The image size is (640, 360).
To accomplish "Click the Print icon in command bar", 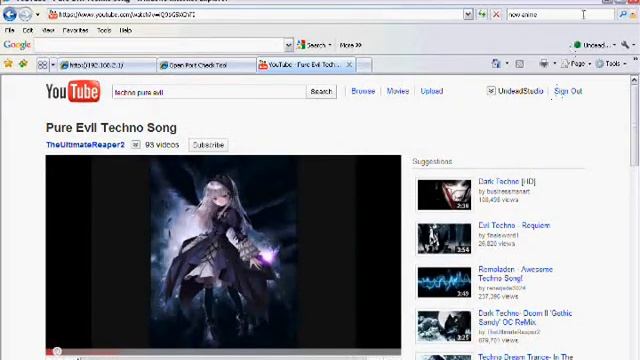I will (x=544, y=64).
